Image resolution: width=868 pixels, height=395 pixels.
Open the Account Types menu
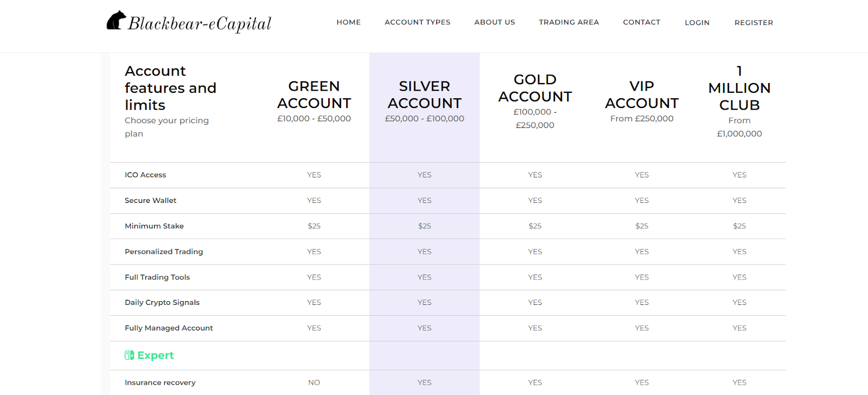417,22
